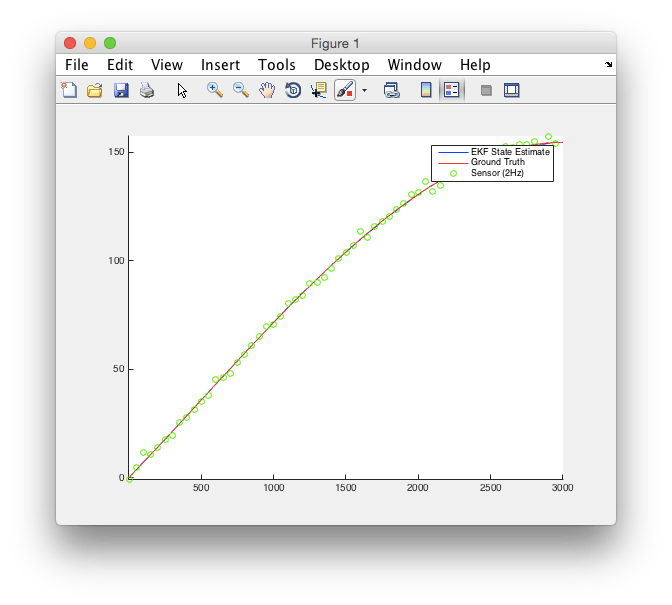
Task: Click the y-axis label 100
Action: (x=116, y=261)
